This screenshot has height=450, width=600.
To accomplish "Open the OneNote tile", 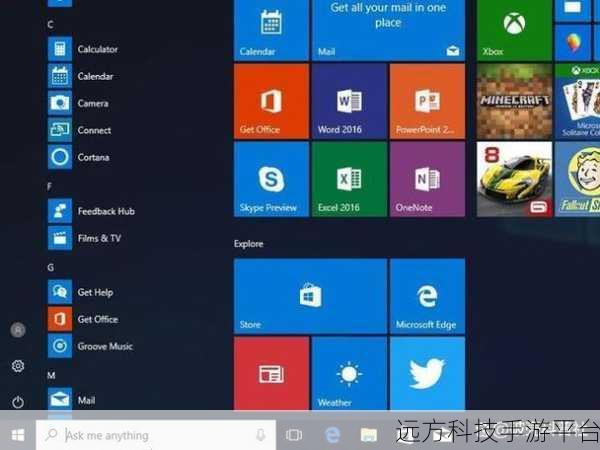I will 427,179.
